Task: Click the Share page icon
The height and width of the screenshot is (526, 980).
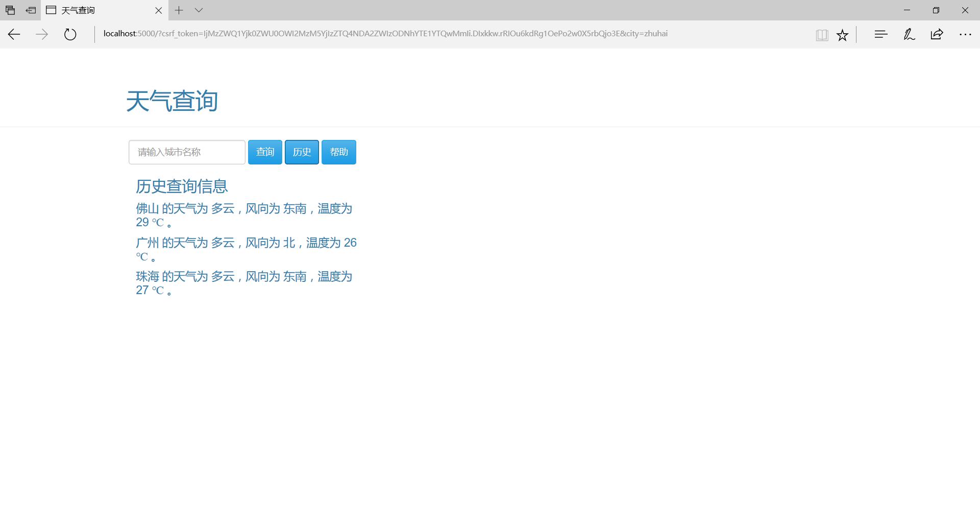Action: pos(937,34)
